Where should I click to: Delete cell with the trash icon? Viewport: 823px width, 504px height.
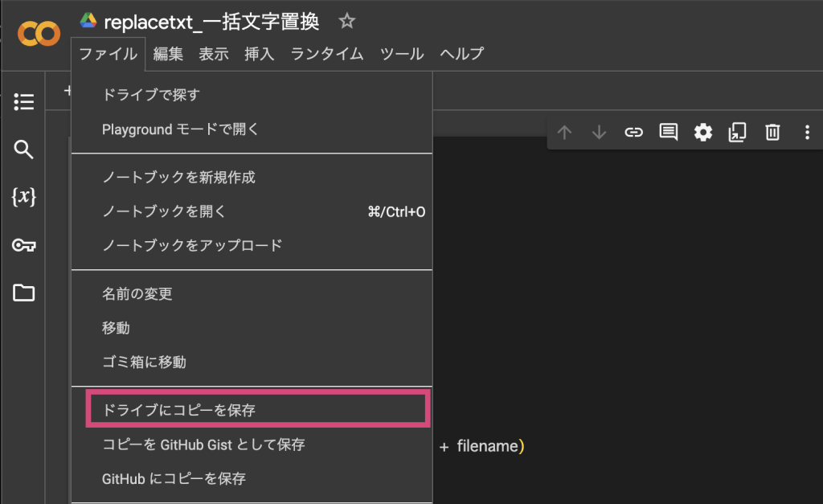coord(772,133)
